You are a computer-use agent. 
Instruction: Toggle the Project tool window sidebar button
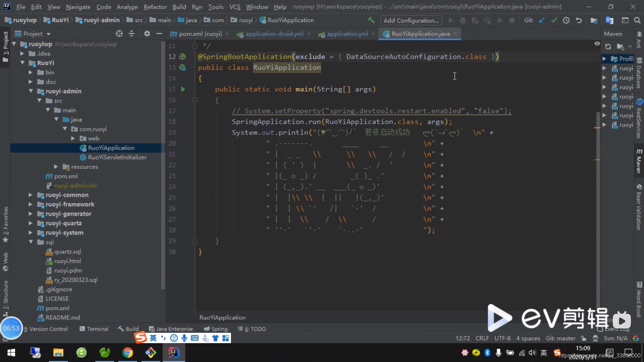(6, 47)
